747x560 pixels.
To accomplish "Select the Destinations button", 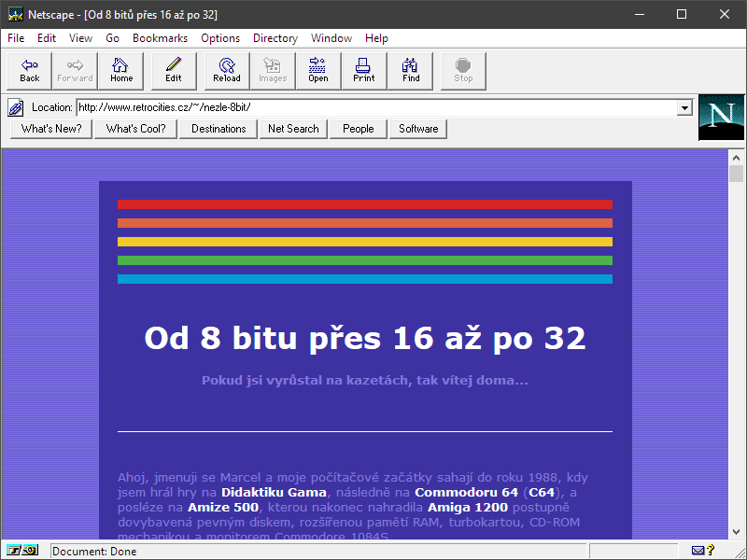I will (218, 129).
